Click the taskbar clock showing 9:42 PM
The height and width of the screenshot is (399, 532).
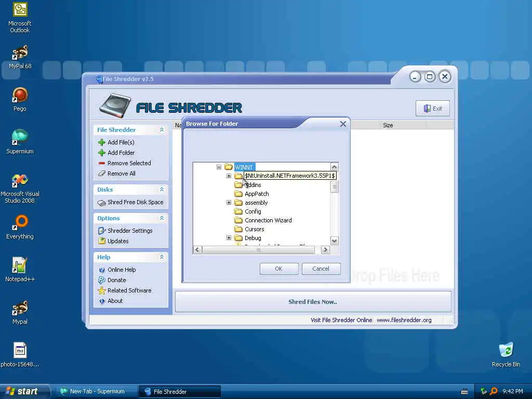[x=513, y=391]
